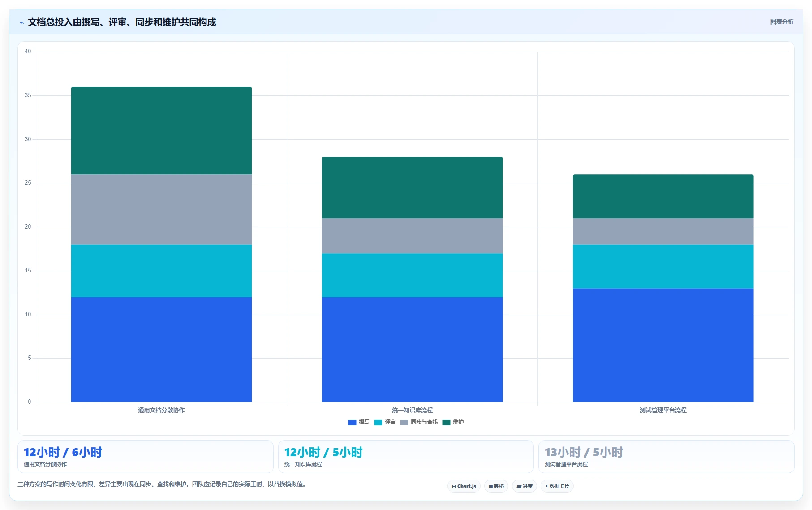The height and width of the screenshot is (510, 812).
Task: Toggle the 维护 legend entry
Action: (453, 422)
